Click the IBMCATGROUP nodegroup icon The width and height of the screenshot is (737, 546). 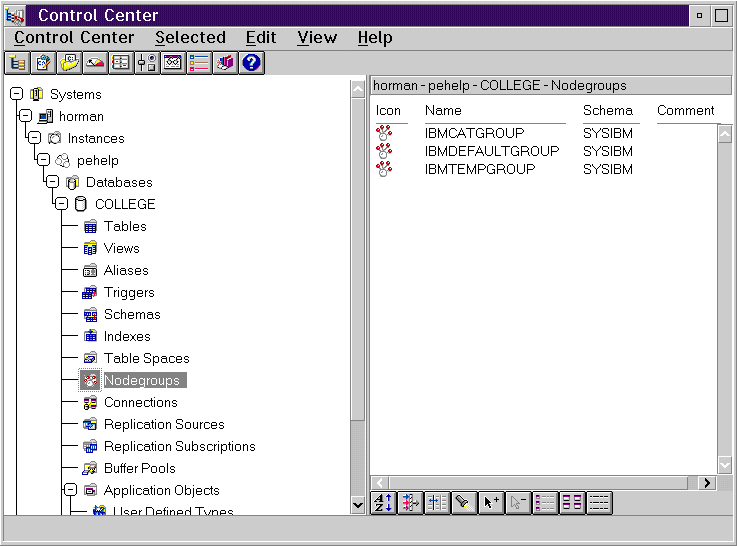[384, 133]
